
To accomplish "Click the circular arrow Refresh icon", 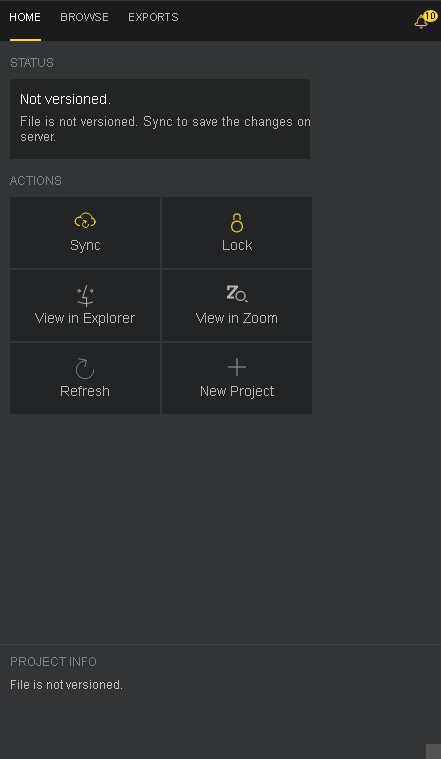I will pos(85,368).
